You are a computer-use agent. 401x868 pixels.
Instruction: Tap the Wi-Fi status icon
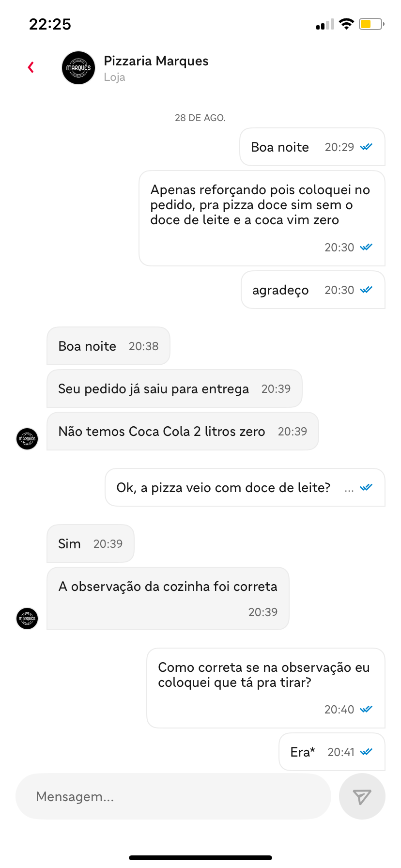(346, 24)
